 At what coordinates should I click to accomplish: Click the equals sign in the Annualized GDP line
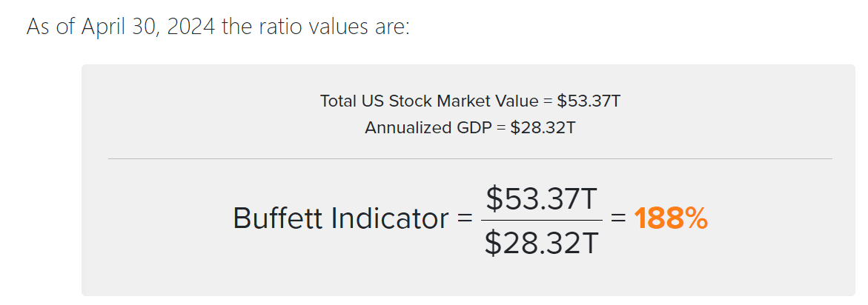[501, 127]
